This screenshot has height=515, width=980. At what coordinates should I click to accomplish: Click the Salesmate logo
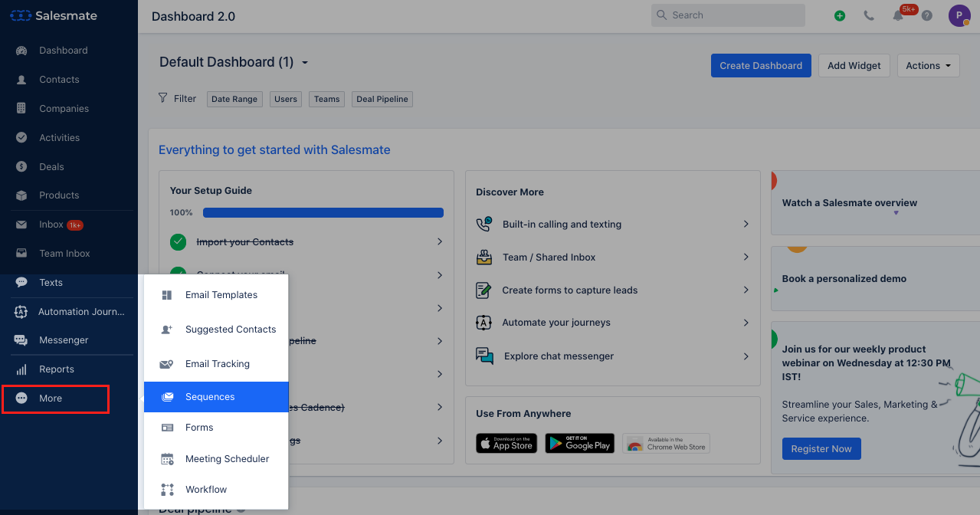tap(54, 15)
